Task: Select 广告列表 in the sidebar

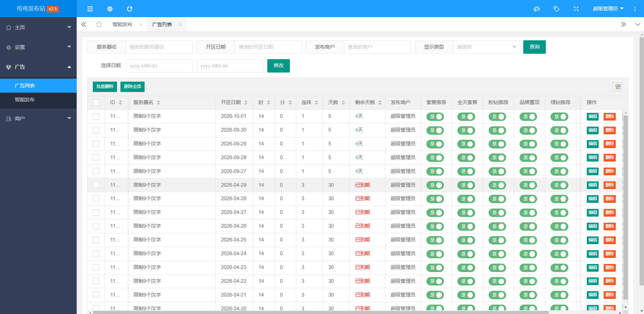Action: click(x=38, y=86)
